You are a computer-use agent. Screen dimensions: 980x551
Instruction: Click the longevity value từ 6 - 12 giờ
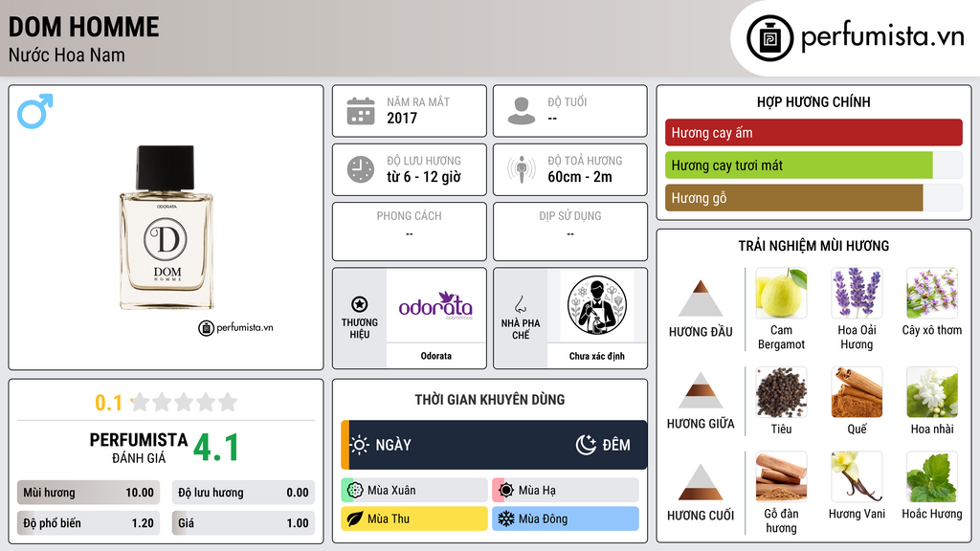point(424,177)
